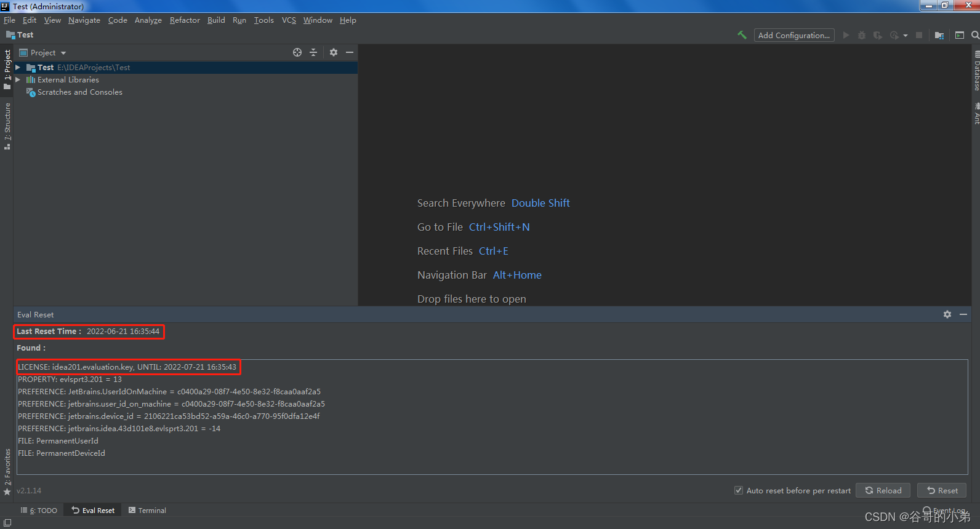The height and width of the screenshot is (529, 980).
Task: Click the Debug bug icon in toolbar
Action: (862, 35)
